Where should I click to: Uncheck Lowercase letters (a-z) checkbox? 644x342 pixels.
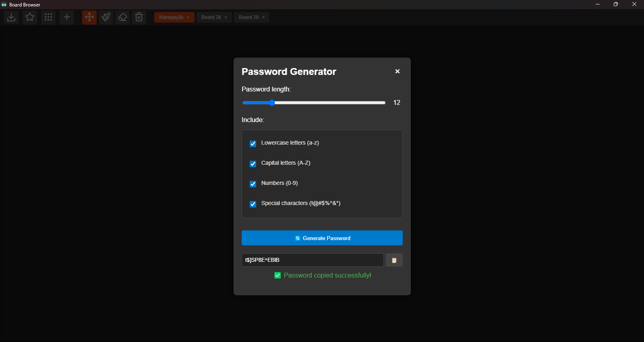coord(253,144)
